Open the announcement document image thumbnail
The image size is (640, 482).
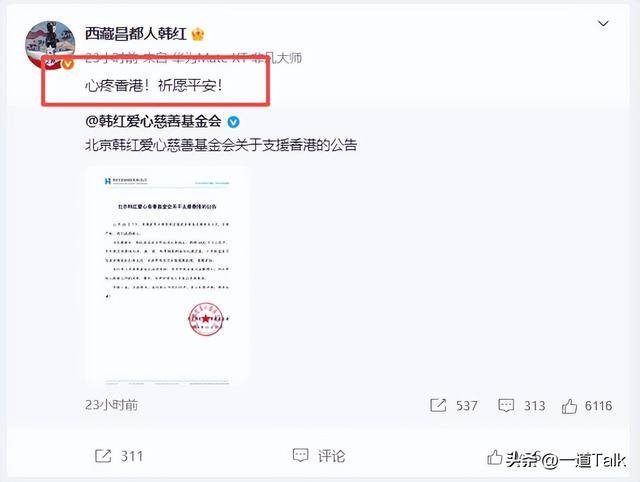168,276
